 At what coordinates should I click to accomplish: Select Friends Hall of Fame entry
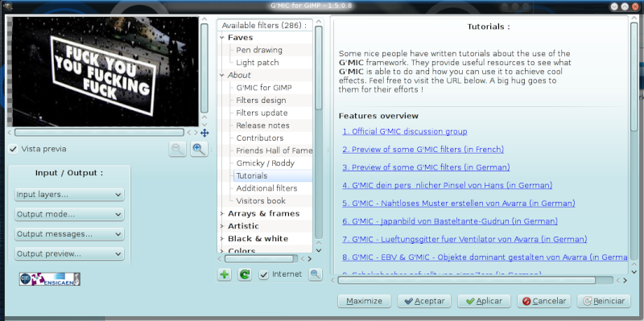pos(274,150)
